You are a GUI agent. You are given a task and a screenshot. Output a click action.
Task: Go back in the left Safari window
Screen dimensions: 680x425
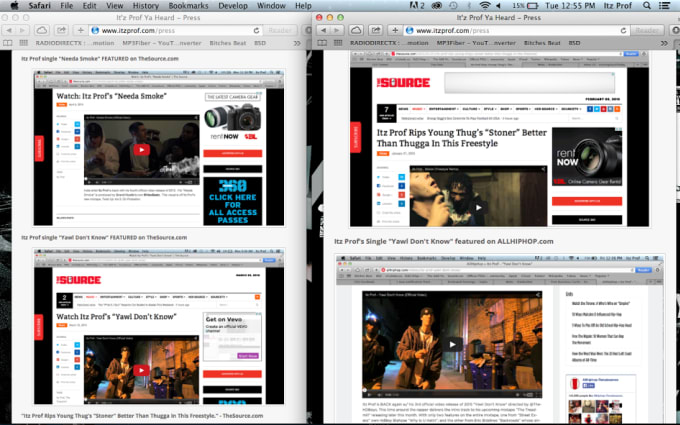click(x=9, y=30)
